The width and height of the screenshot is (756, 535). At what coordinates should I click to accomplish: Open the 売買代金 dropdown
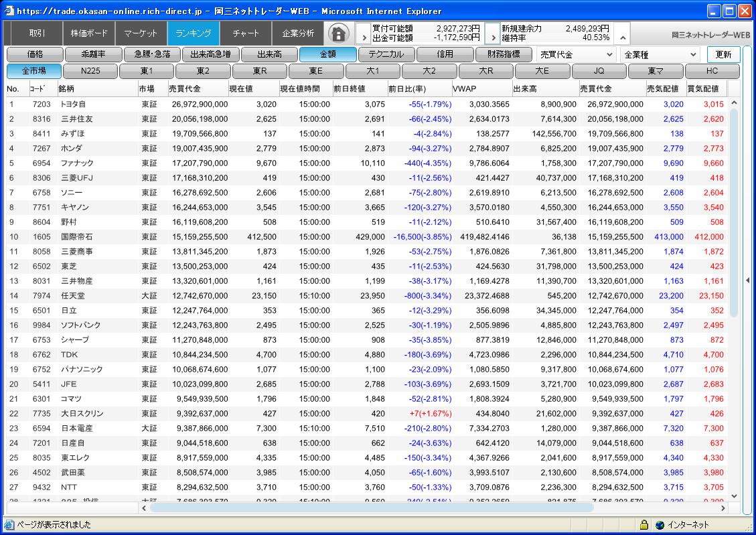(577, 54)
